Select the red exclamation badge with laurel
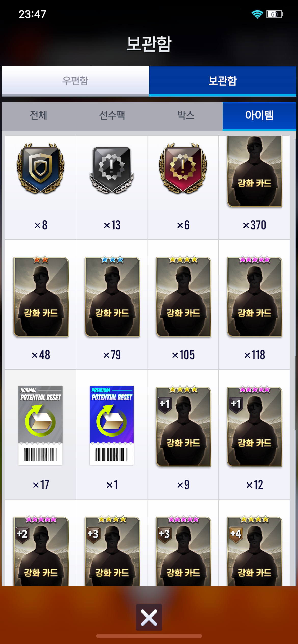 coord(183,187)
